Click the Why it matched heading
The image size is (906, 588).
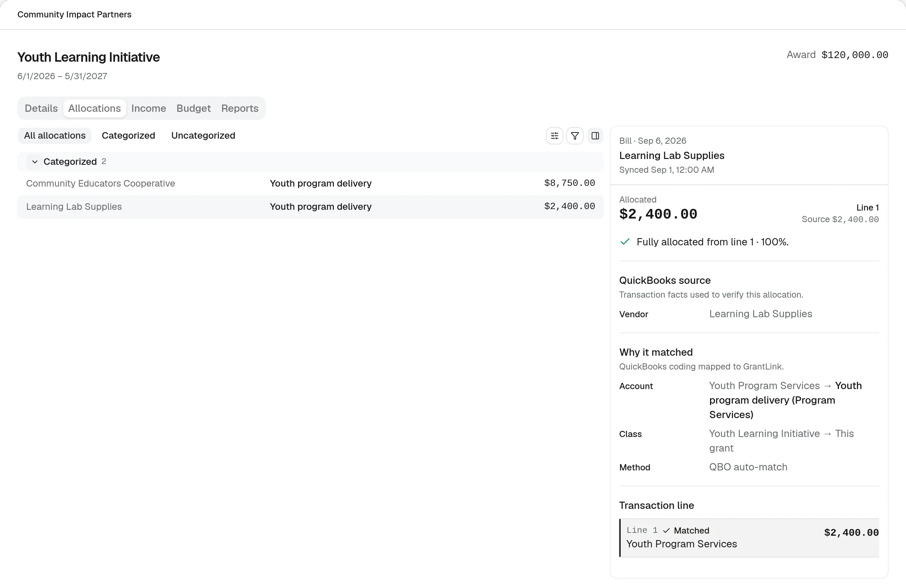coord(656,352)
